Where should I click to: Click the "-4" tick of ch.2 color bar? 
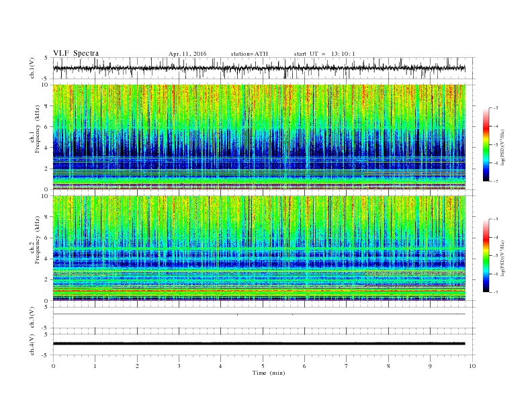coord(495,237)
